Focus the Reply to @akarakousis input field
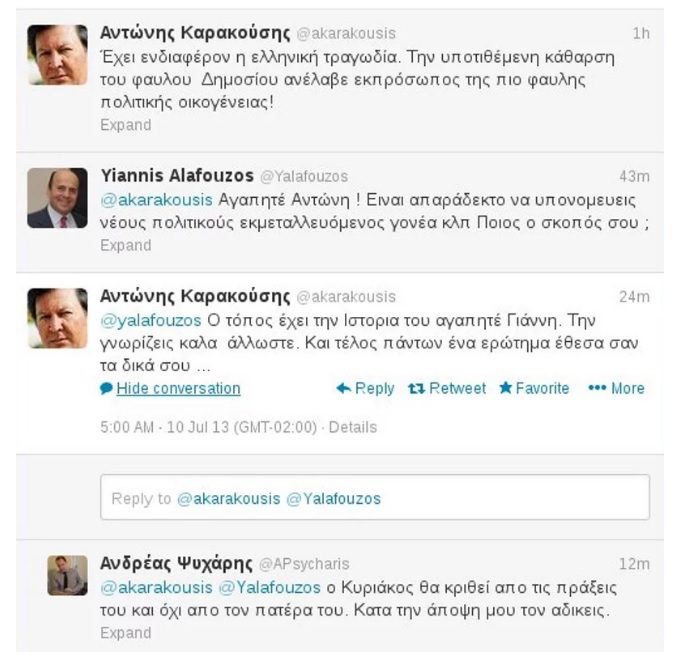686x660 pixels. coord(375,497)
